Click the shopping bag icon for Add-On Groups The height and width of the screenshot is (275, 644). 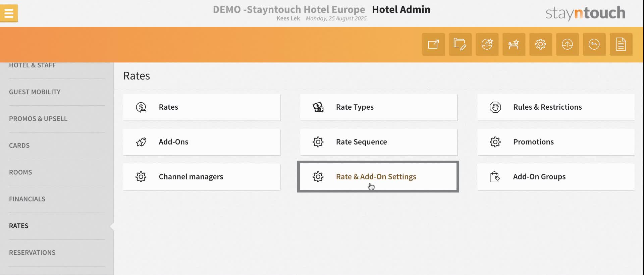(495, 177)
